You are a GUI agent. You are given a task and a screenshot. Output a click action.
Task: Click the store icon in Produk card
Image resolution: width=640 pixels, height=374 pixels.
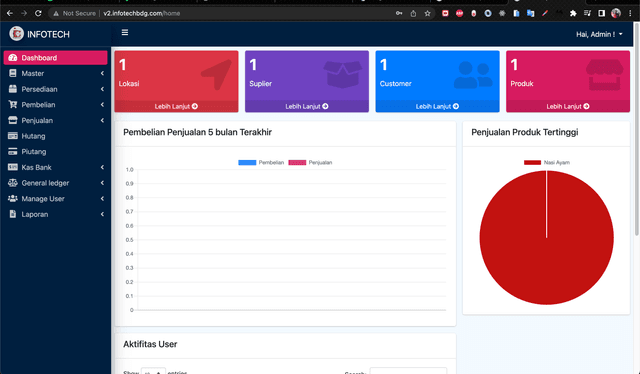(x=604, y=75)
